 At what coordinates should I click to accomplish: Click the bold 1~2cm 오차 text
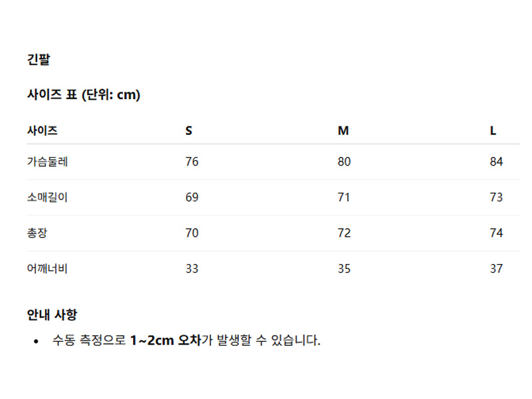[166, 341]
